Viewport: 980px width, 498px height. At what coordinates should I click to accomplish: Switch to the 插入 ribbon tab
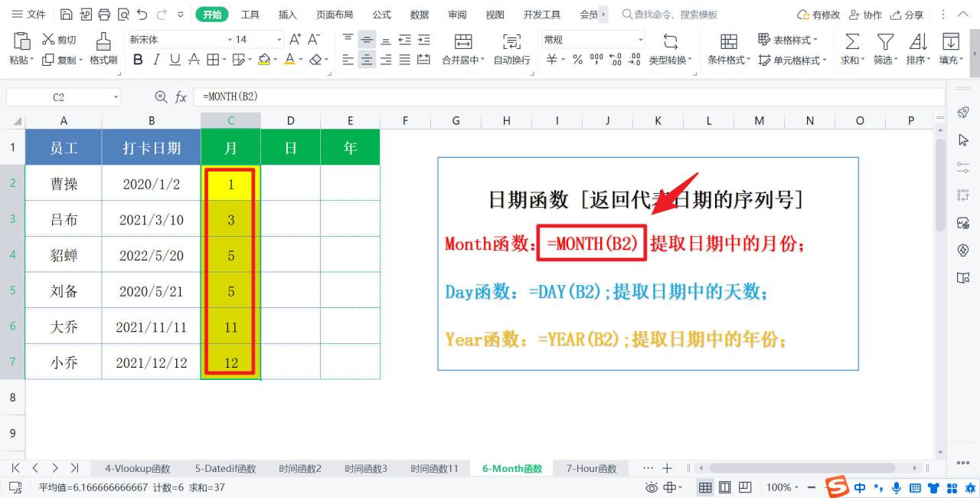coord(288,15)
